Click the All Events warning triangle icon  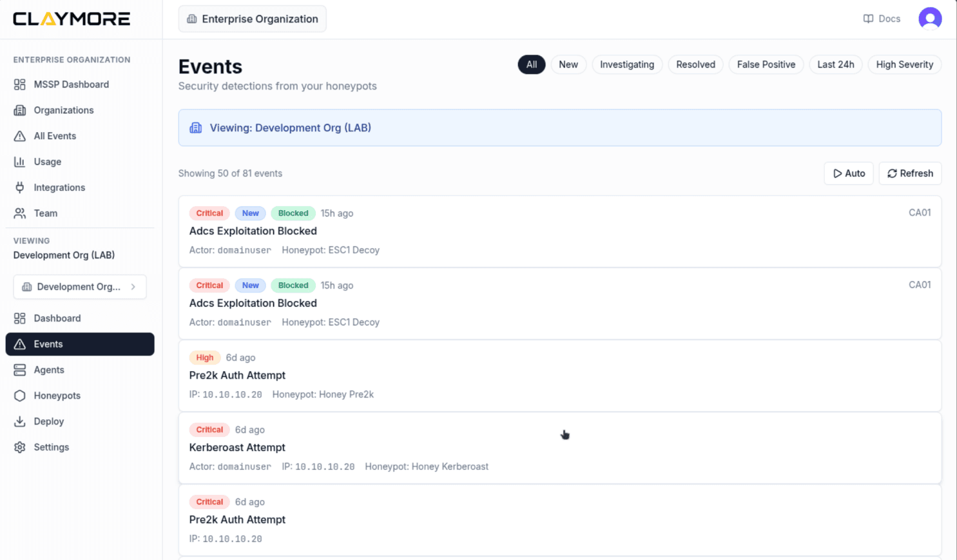(20, 136)
